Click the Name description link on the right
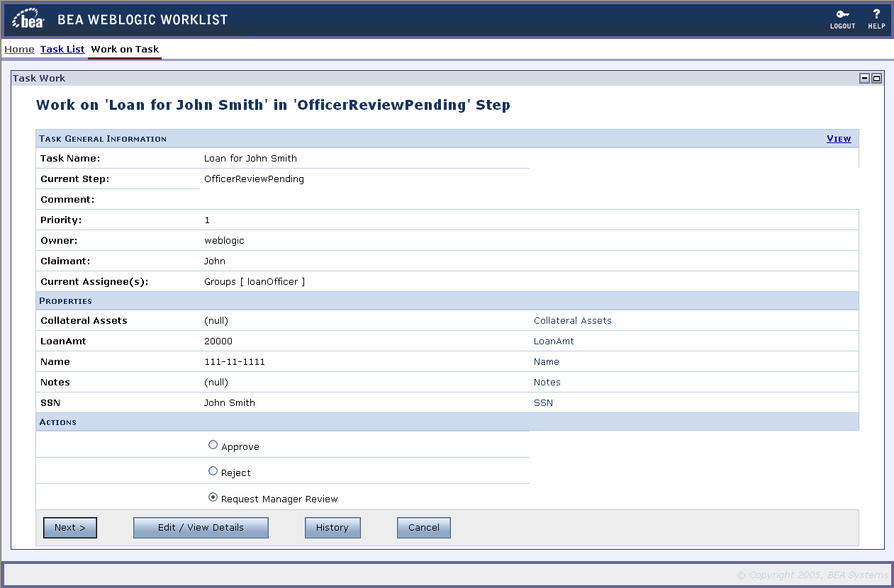The height and width of the screenshot is (588, 894). pyautogui.click(x=547, y=361)
